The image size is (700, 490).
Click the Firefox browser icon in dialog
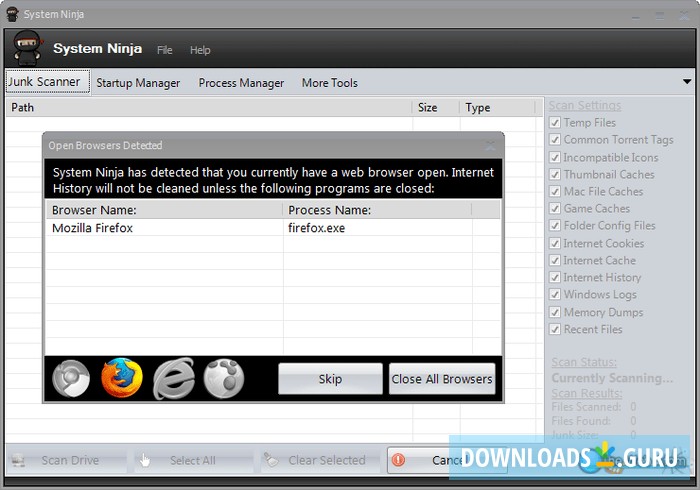coord(122,378)
